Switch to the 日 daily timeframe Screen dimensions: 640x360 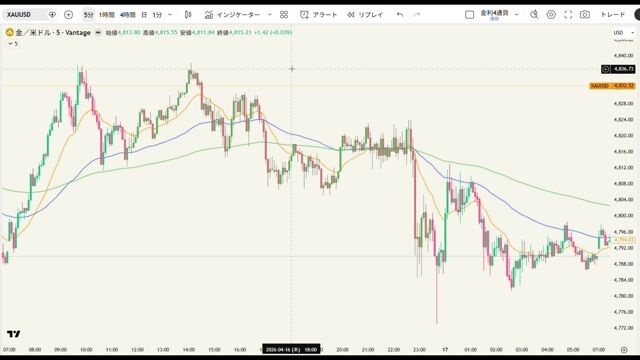pos(144,15)
